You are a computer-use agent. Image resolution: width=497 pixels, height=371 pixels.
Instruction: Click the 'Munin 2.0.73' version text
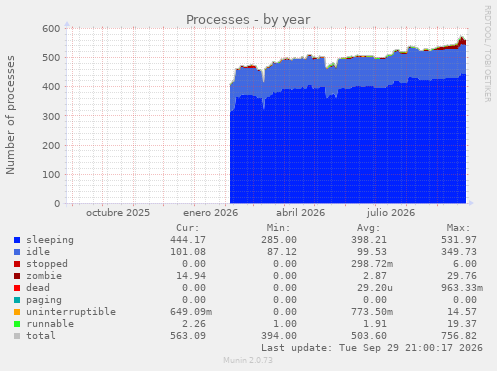pyautogui.click(x=248, y=360)
